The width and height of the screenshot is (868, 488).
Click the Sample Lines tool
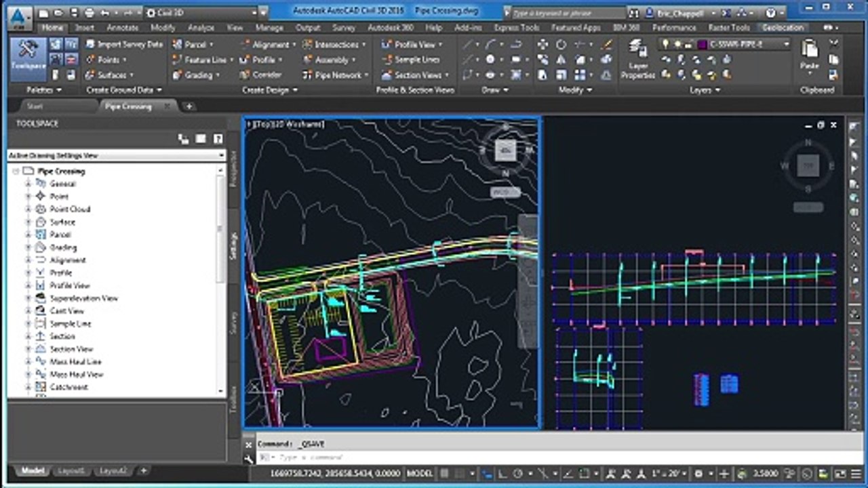coord(410,60)
